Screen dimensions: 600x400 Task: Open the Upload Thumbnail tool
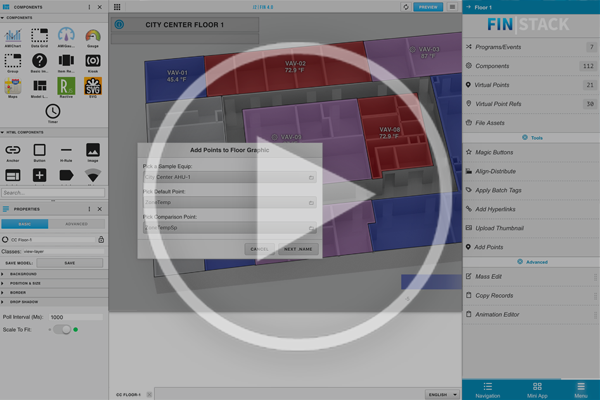click(531, 228)
